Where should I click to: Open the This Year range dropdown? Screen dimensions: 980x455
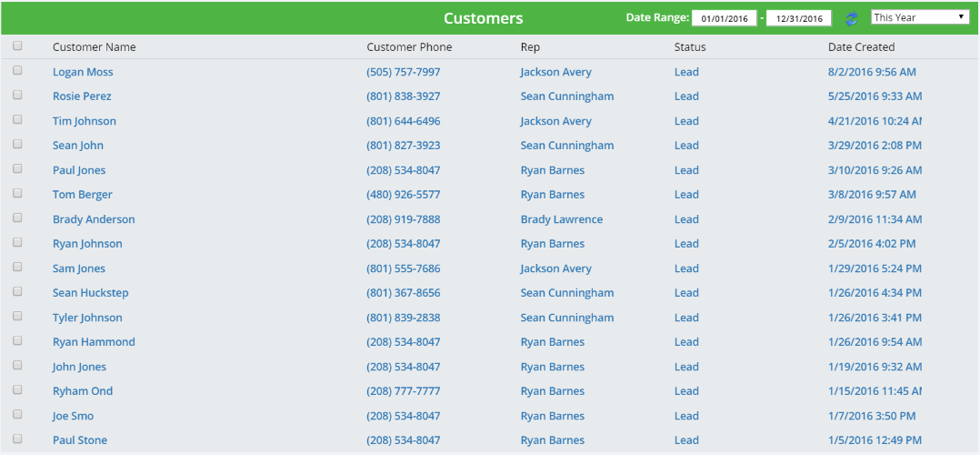pos(920,17)
